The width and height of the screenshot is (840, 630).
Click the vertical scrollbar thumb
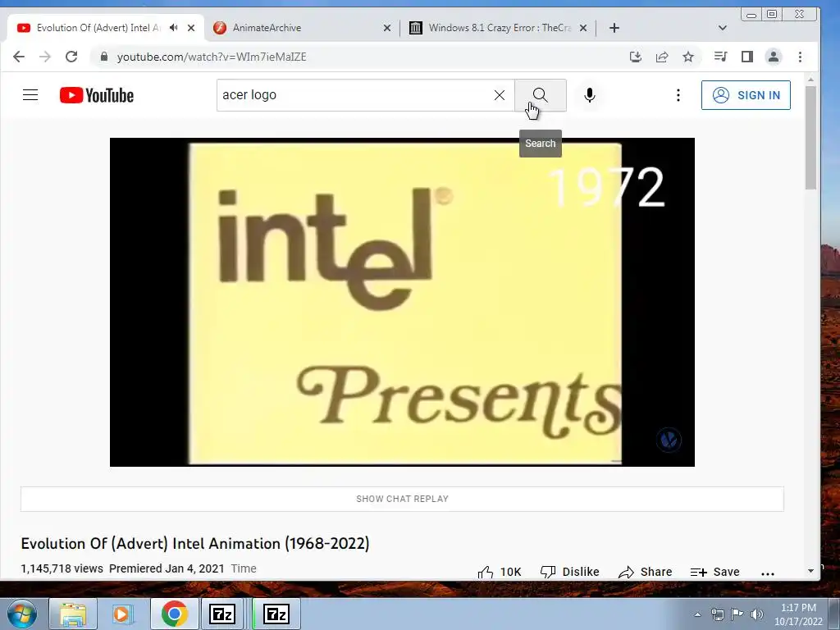(810, 137)
